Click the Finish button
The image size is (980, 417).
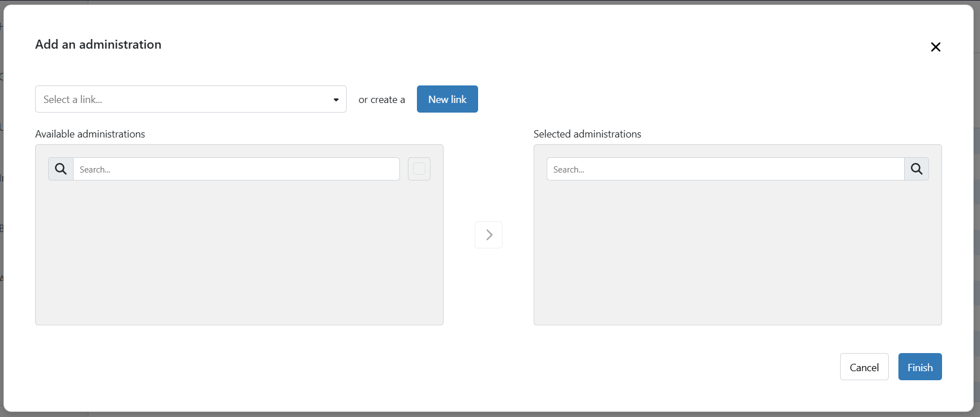(920, 367)
